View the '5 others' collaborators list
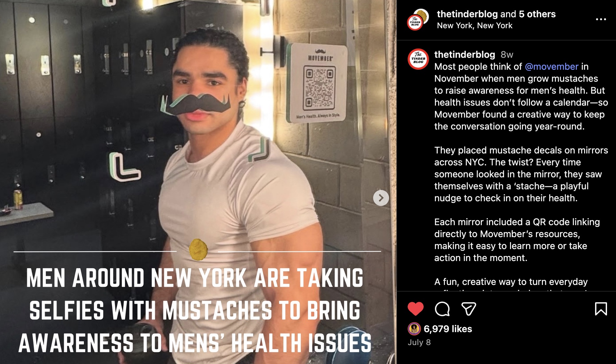The width and height of the screenshot is (616, 364). coord(537,14)
